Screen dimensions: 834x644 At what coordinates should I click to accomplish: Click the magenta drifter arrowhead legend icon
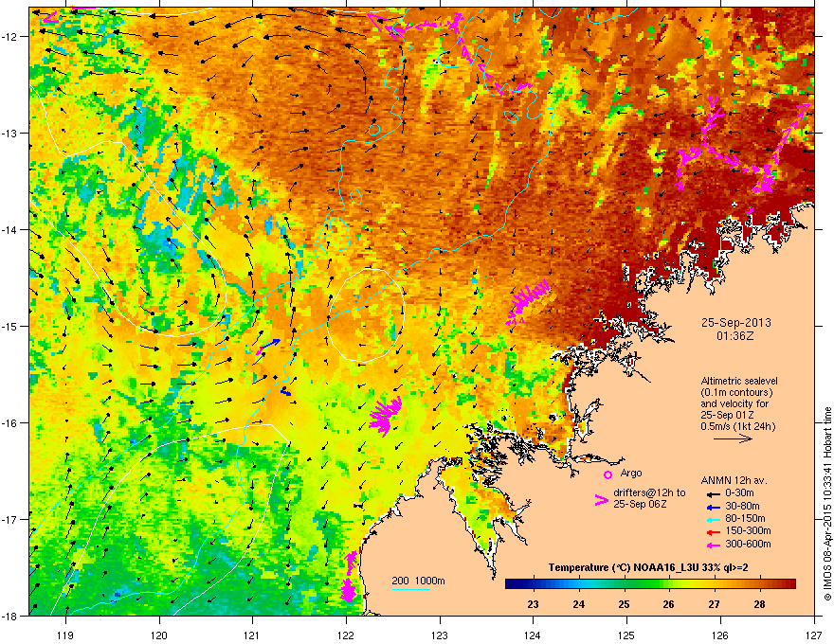601,500
